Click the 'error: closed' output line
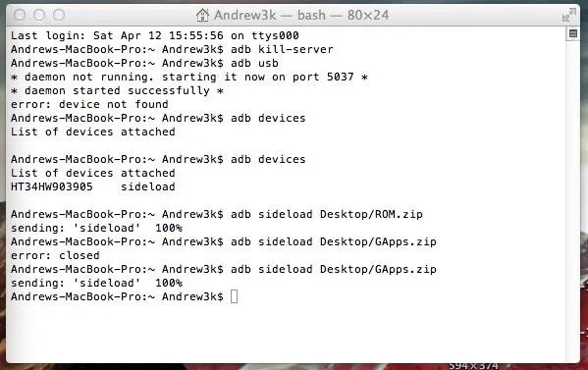 55,255
